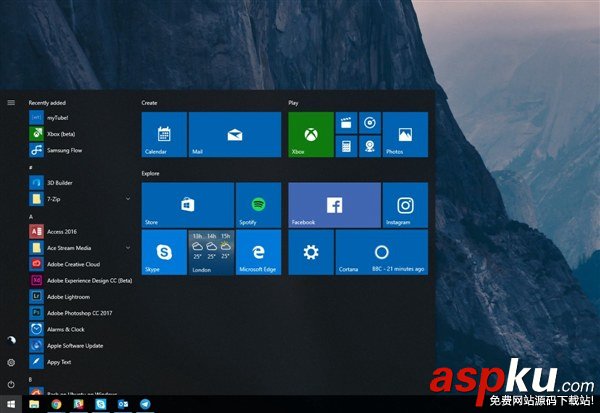Open Alarms & Clock
Image resolution: width=600 pixels, height=413 pixels.
coord(80,329)
